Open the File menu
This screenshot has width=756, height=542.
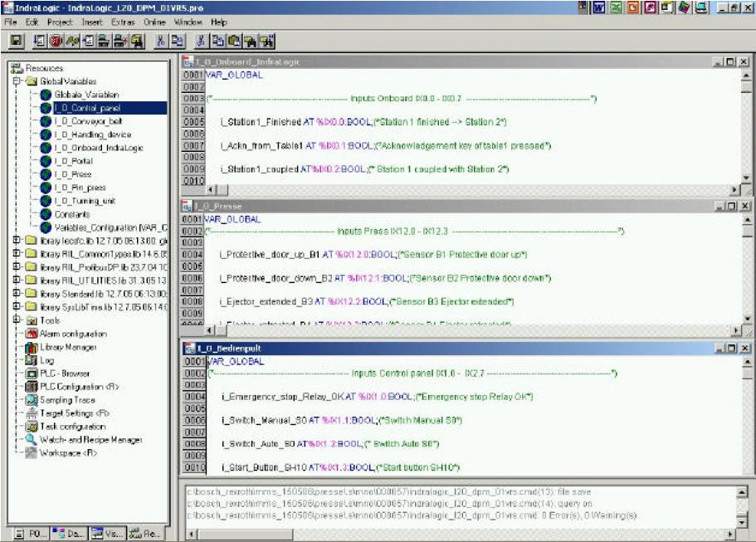click(10, 22)
